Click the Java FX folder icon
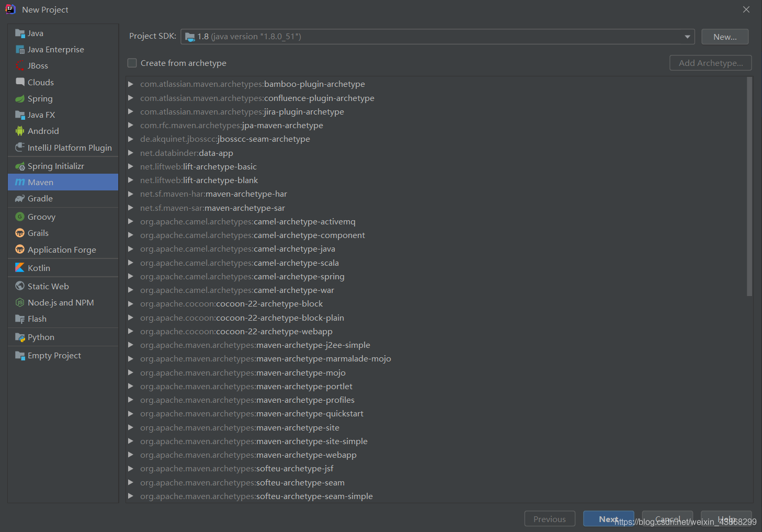This screenshot has height=532, width=762. coord(20,115)
